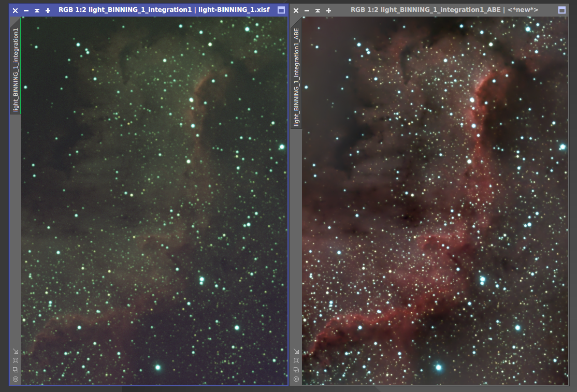Click the concentric circle icon in the left window
The image size is (577, 392).
(x=15, y=379)
